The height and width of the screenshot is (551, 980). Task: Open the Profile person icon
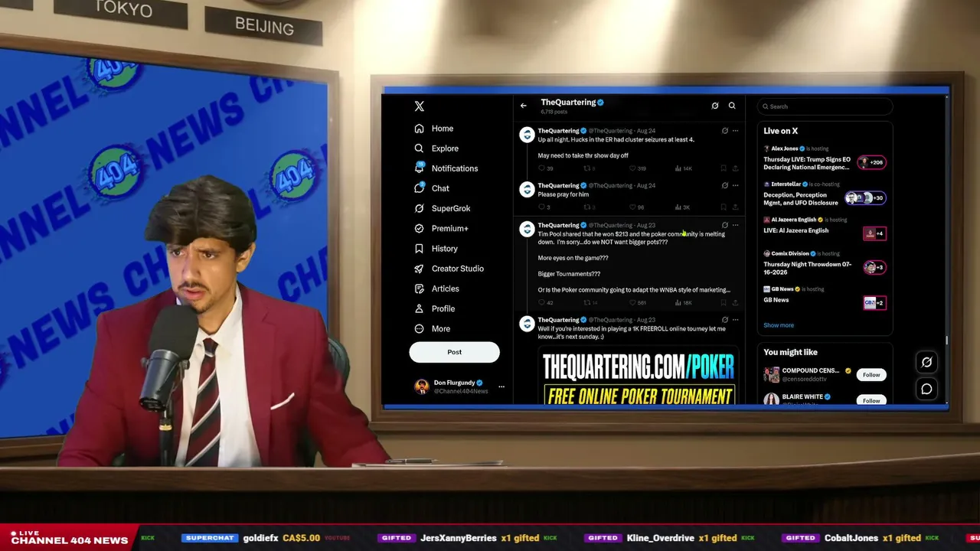tap(419, 308)
